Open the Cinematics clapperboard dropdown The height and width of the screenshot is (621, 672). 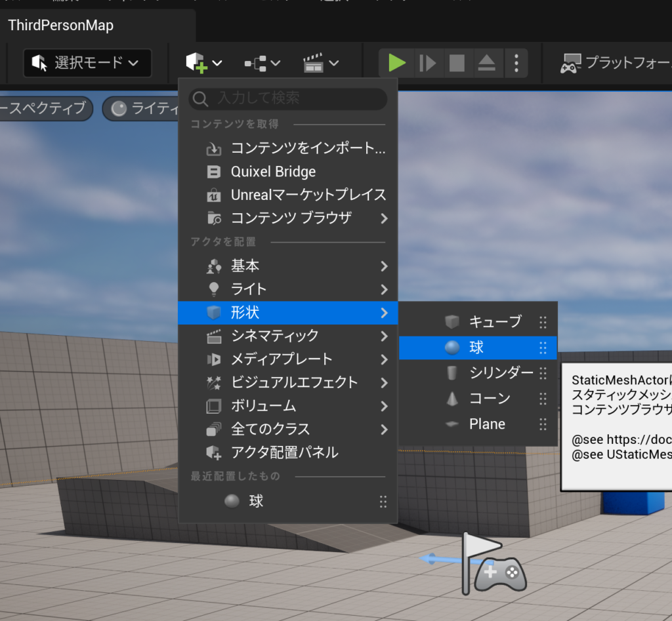(x=320, y=63)
